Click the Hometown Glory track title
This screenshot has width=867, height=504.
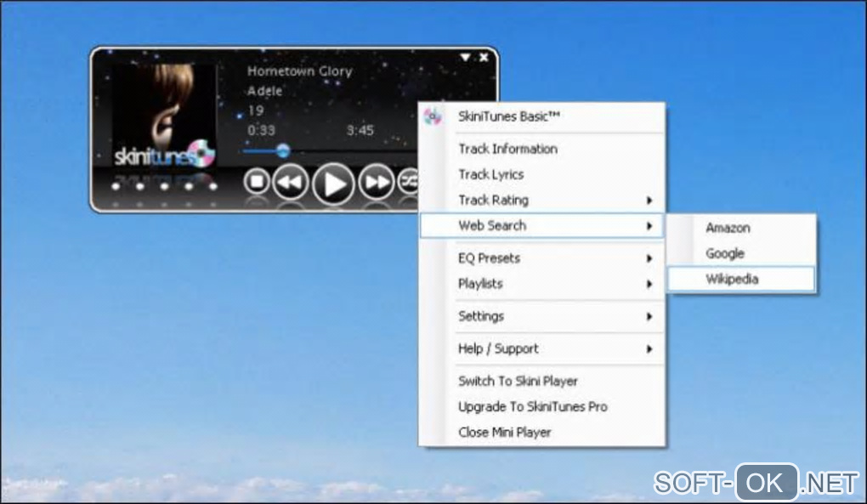coord(300,71)
